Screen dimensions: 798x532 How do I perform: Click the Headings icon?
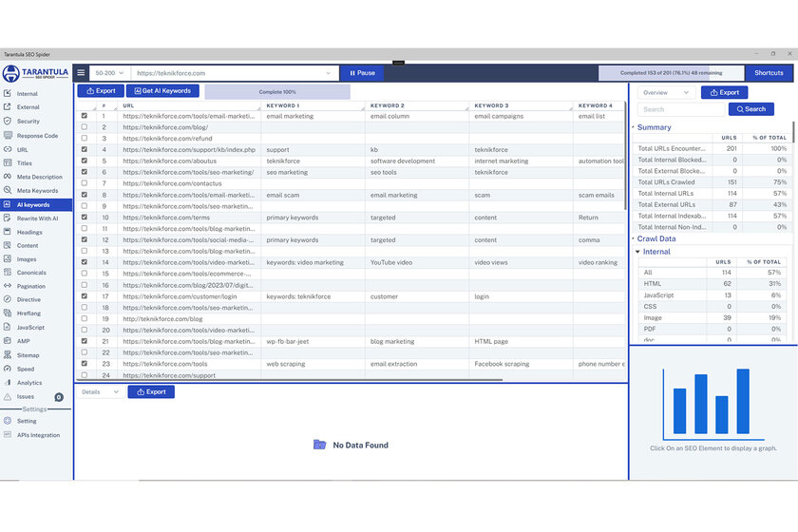[8, 232]
